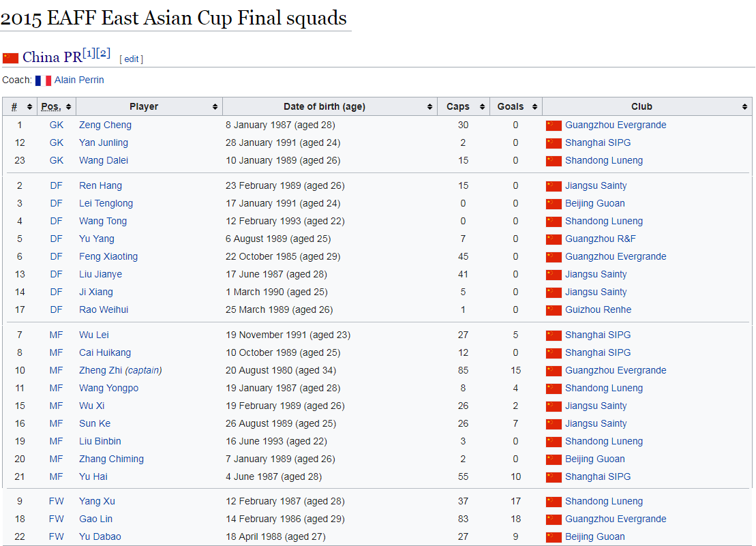Open the China PR team link
The height and width of the screenshot is (546, 756).
[x=52, y=57]
